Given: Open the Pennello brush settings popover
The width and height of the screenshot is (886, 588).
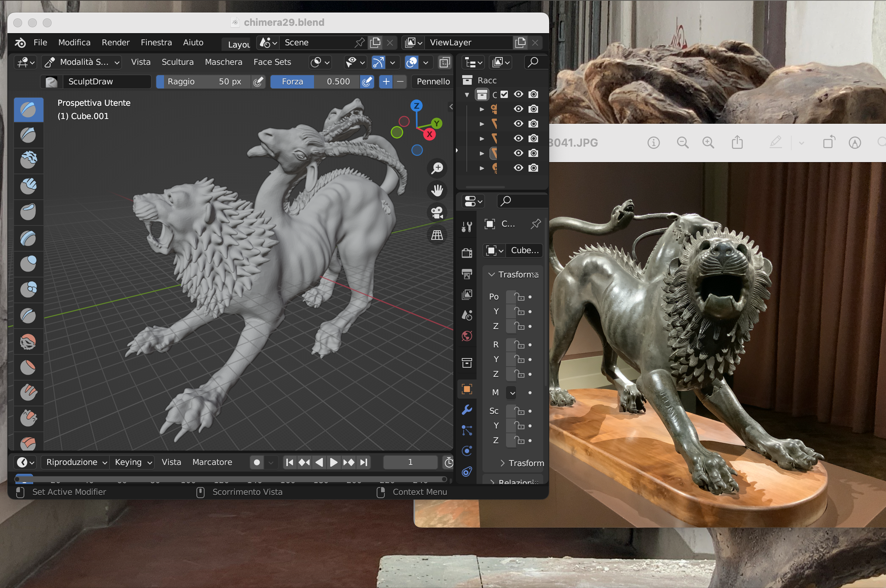Looking at the screenshot, I should [x=433, y=81].
